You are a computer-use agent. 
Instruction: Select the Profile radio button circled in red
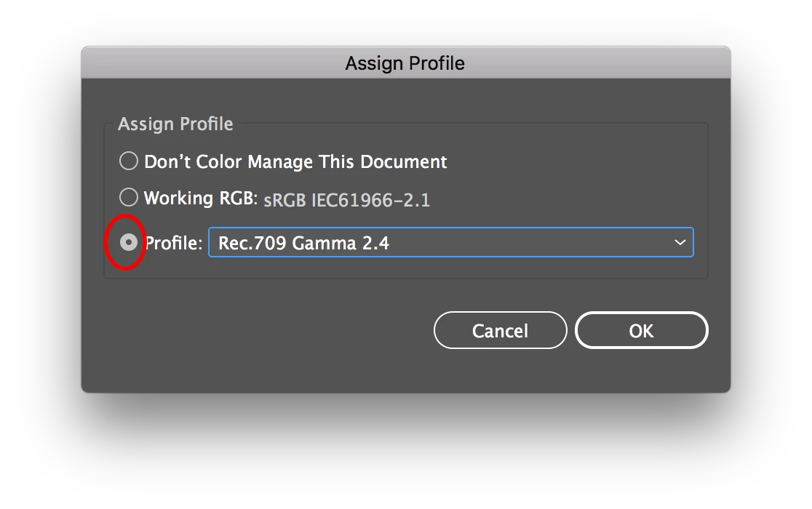click(129, 243)
